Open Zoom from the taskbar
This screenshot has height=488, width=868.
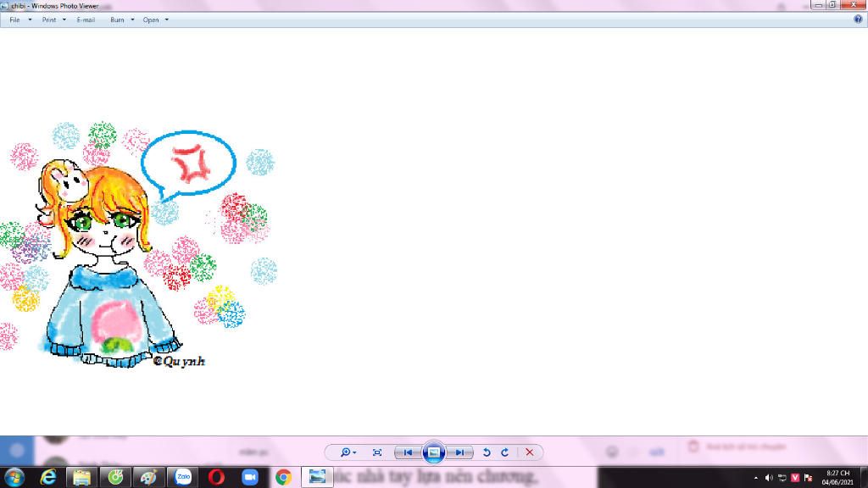(x=250, y=477)
